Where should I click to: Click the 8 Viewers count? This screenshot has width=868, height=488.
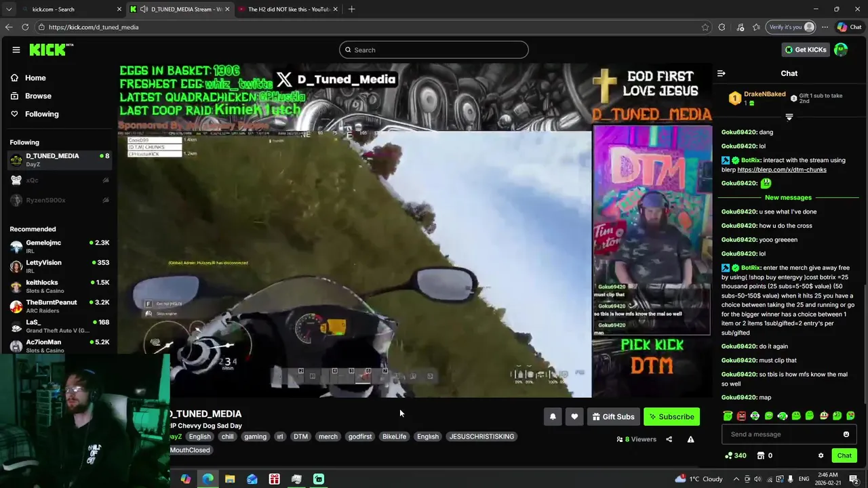coord(636,439)
